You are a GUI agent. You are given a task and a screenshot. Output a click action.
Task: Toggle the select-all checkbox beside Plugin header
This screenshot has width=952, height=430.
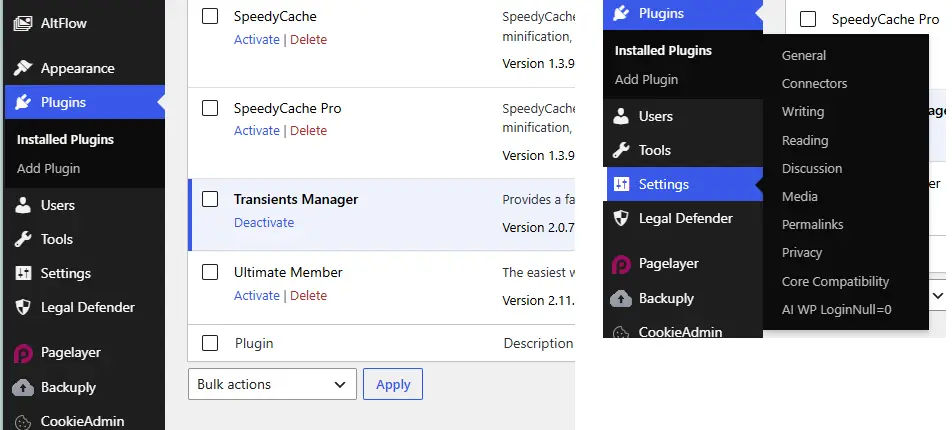(x=210, y=343)
